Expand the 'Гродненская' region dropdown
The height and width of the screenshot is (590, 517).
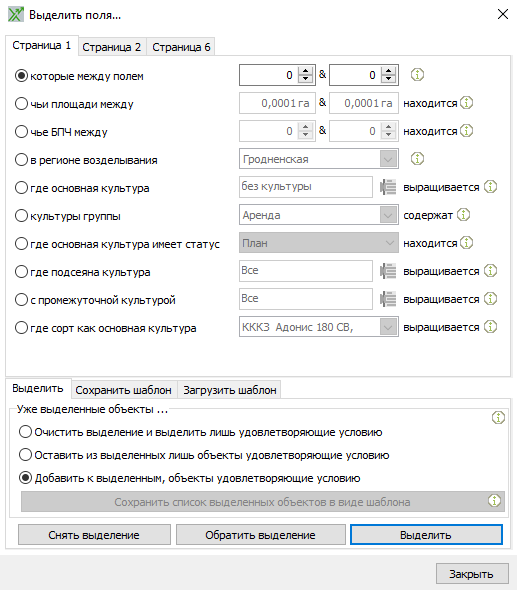[x=388, y=159]
